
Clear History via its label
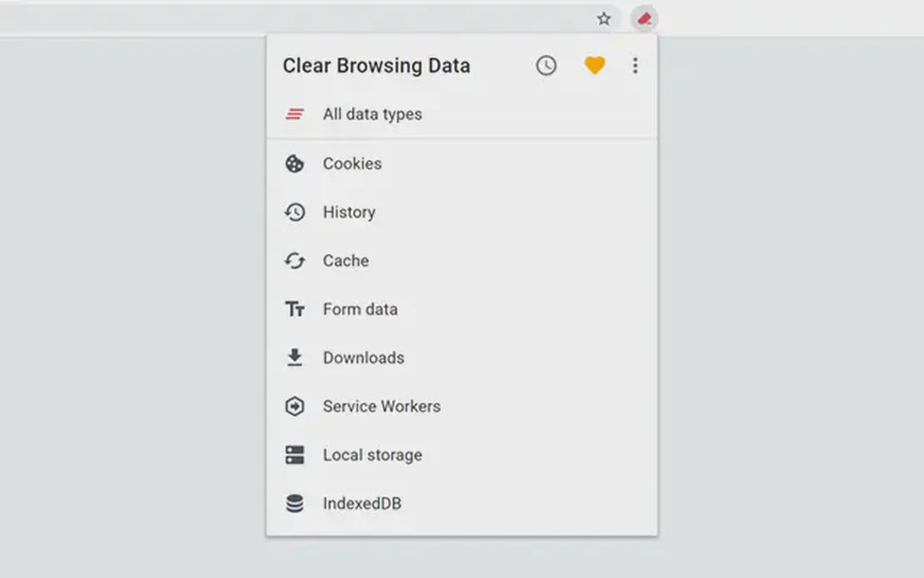[x=349, y=212]
